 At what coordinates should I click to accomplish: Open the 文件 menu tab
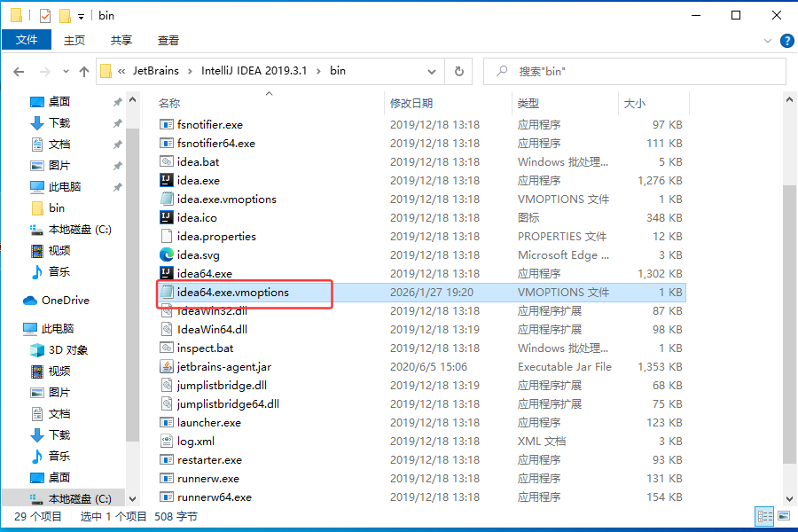click(27, 40)
